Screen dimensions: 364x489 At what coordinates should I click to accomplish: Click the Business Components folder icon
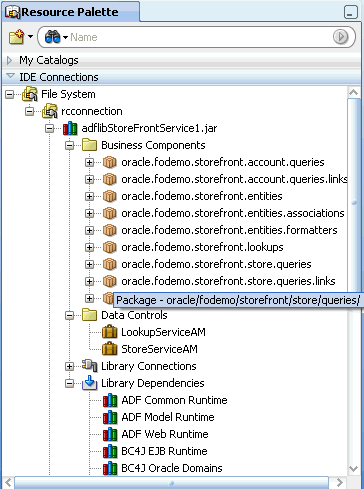90,145
